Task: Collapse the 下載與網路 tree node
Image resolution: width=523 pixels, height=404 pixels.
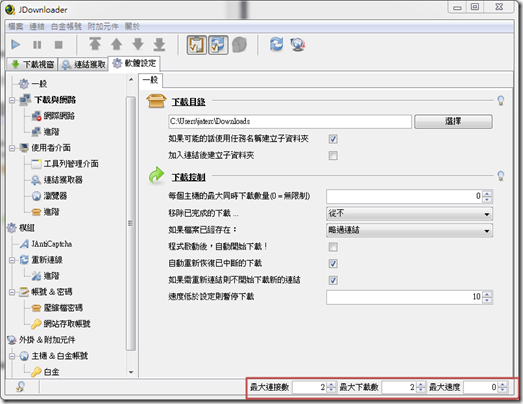Action: (12, 100)
